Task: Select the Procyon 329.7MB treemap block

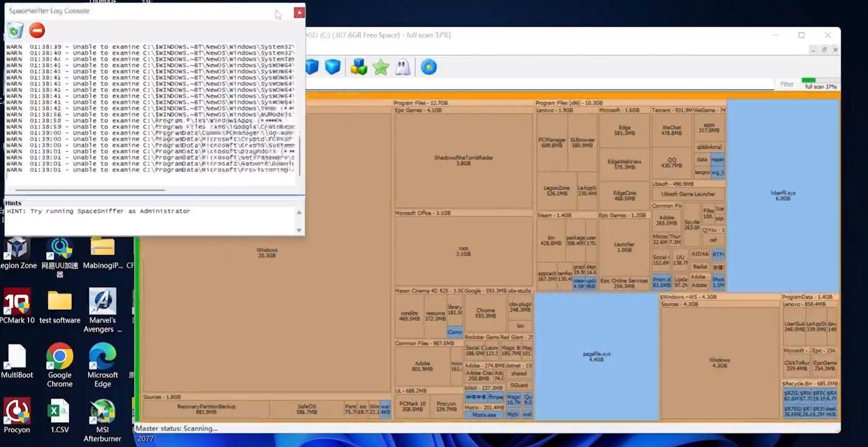Action: (446, 406)
